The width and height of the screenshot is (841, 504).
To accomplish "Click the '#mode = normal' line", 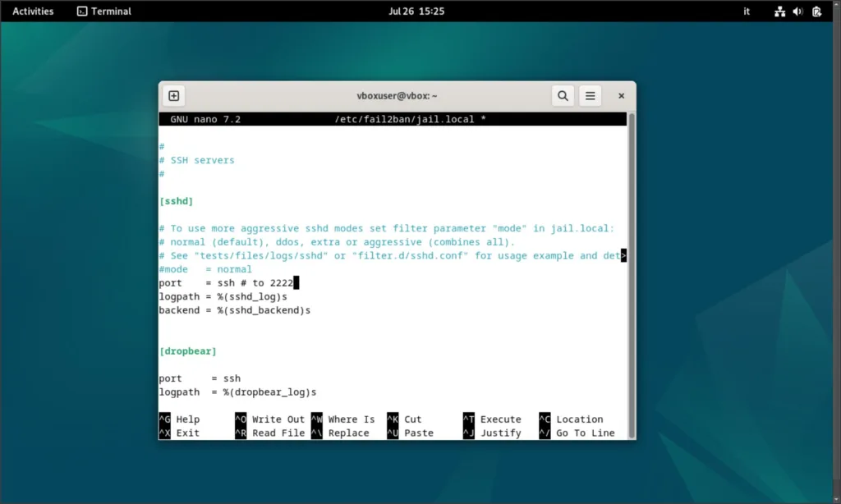I will coord(205,269).
